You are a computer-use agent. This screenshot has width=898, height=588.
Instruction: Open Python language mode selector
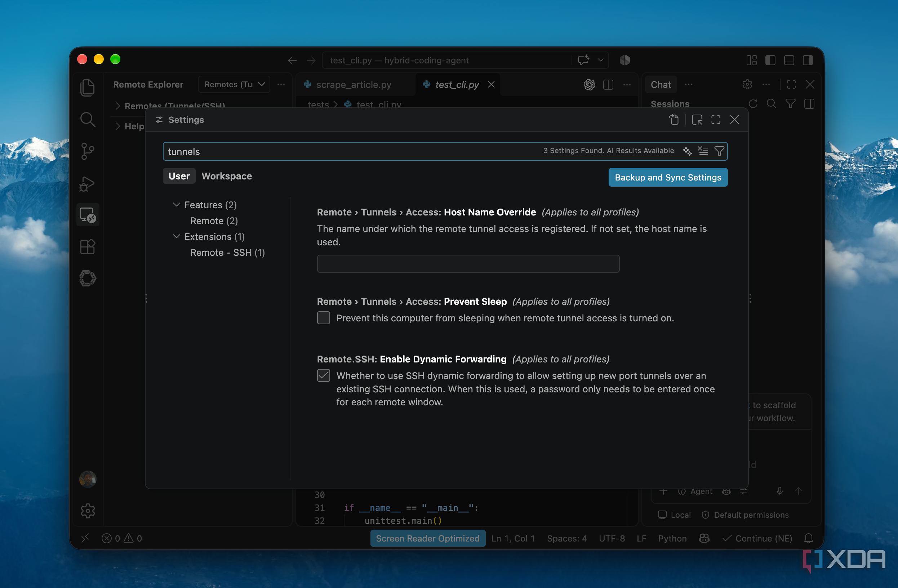tap(672, 538)
